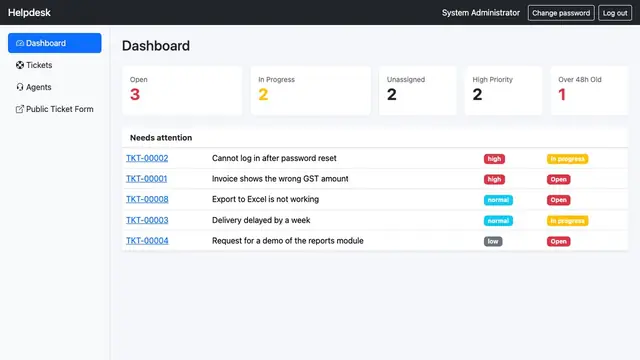The image size is (640, 360).
Task: Click In progress status badge for TKT-00002
Action: (x=567, y=159)
